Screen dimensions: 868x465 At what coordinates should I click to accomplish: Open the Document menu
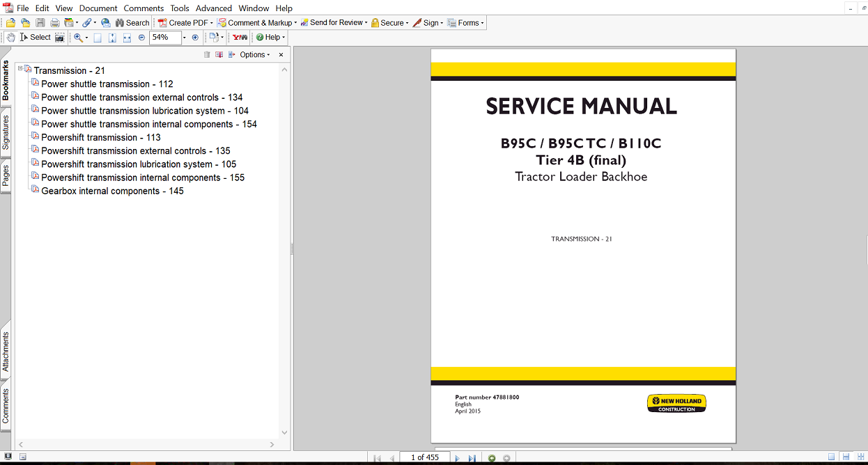[98, 8]
